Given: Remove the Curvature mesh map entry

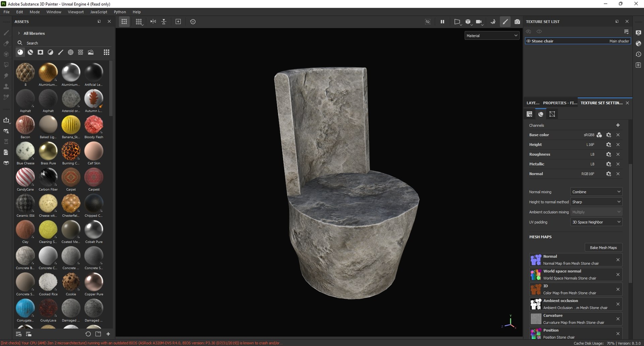Looking at the screenshot, I should tap(618, 319).
